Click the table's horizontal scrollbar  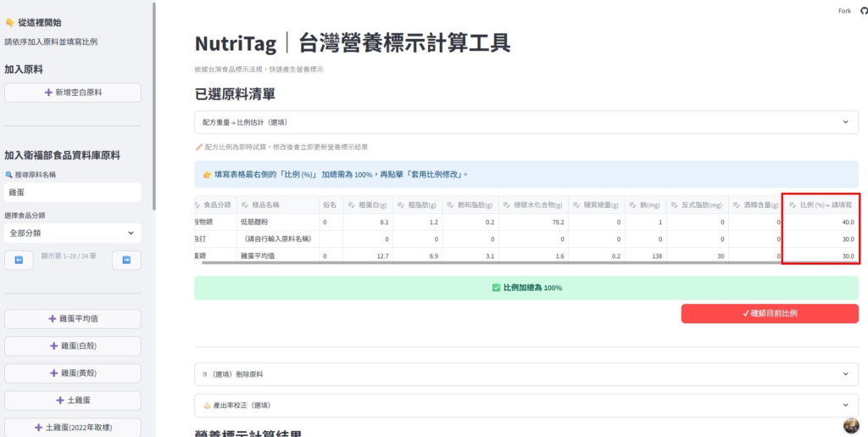[x=531, y=262]
